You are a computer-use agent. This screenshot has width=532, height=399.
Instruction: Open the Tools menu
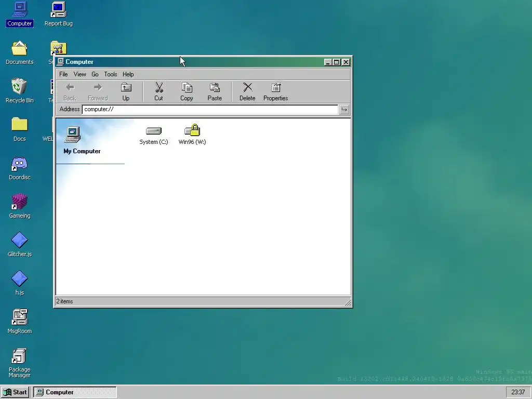pos(111,74)
